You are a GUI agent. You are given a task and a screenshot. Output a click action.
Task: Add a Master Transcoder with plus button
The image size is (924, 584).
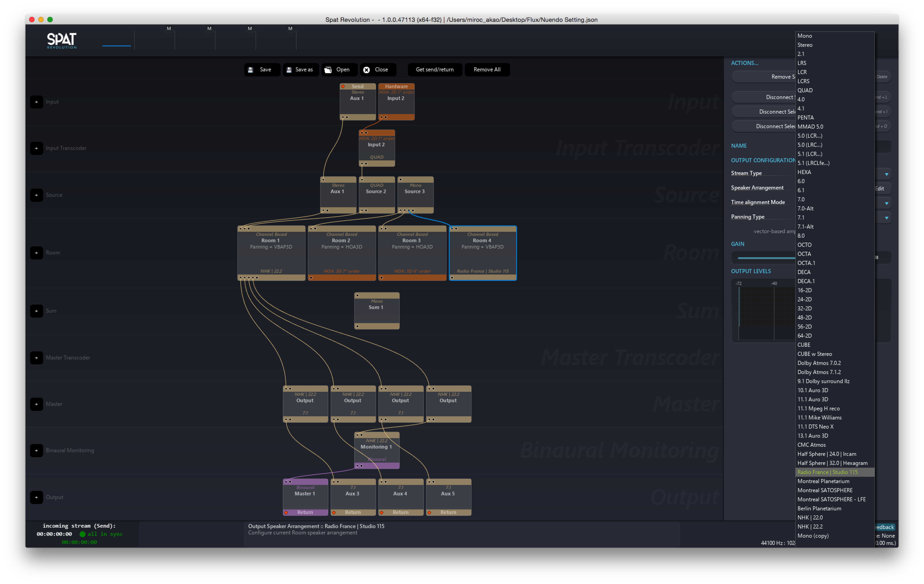pyautogui.click(x=36, y=358)
